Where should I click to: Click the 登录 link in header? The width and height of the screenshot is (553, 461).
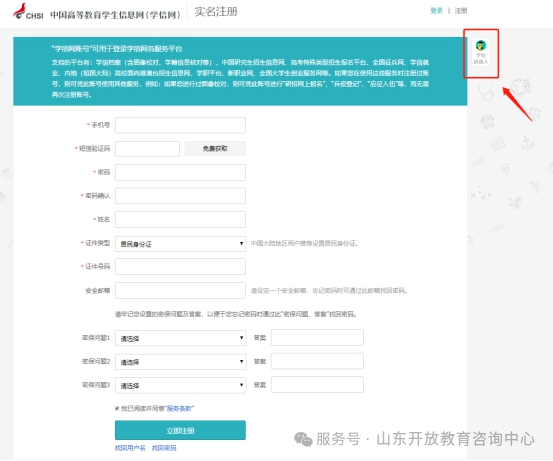tap(436, 11)
